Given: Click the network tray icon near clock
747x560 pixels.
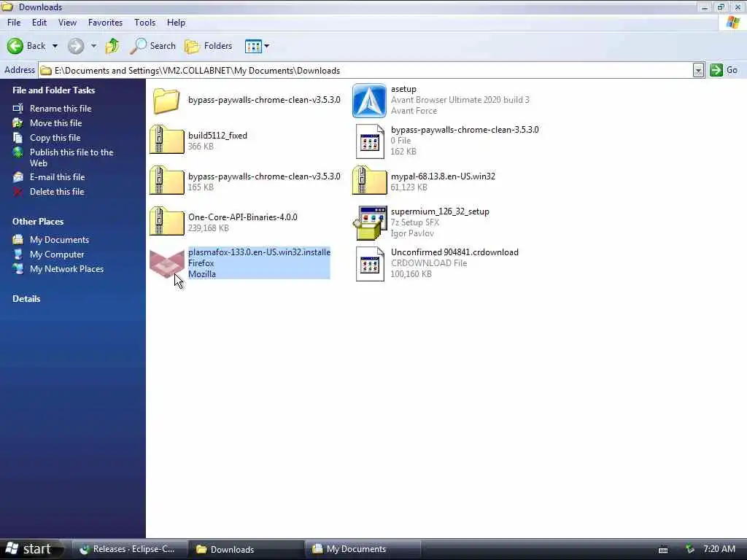Looking at the screenshot, I should (690, 550).
